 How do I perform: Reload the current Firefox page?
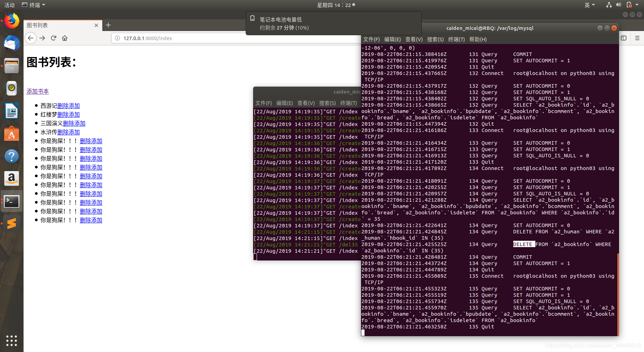[x=53, y=38]
